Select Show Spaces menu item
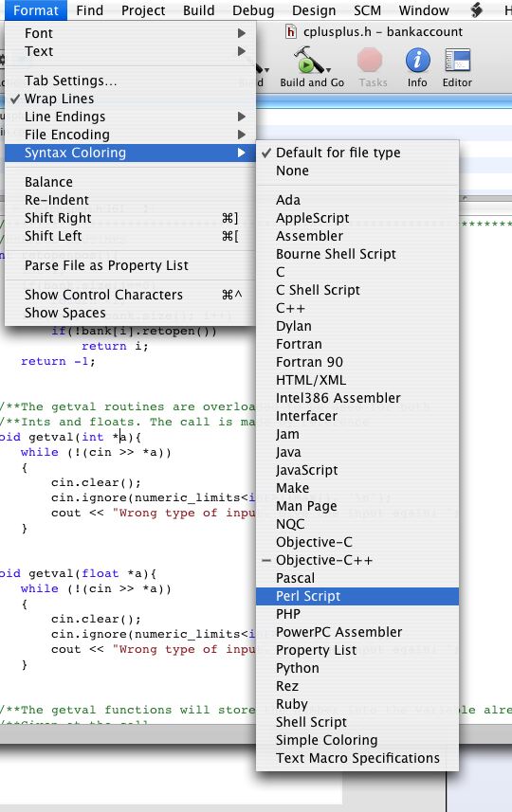 pos(130,313)
